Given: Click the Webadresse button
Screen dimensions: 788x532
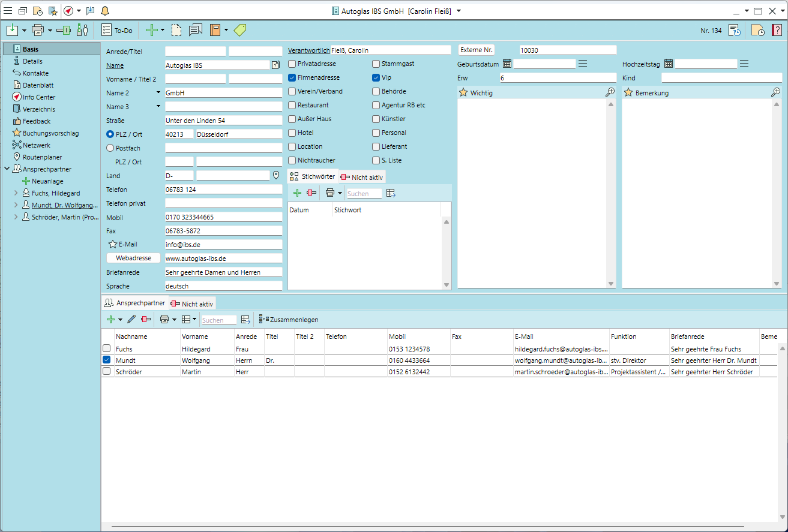Looking at the screenshot, I should pyautogui.click(x=133, y=258).
